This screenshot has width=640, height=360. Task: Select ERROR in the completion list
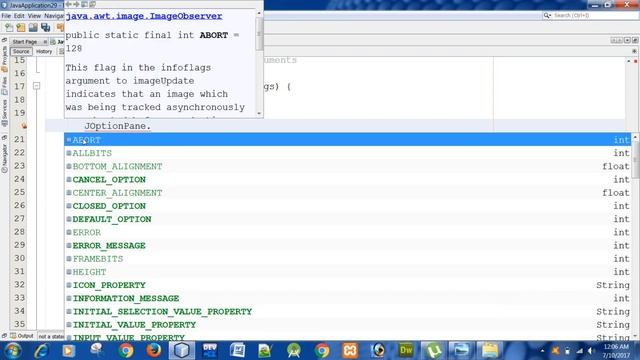coord(348,232)
